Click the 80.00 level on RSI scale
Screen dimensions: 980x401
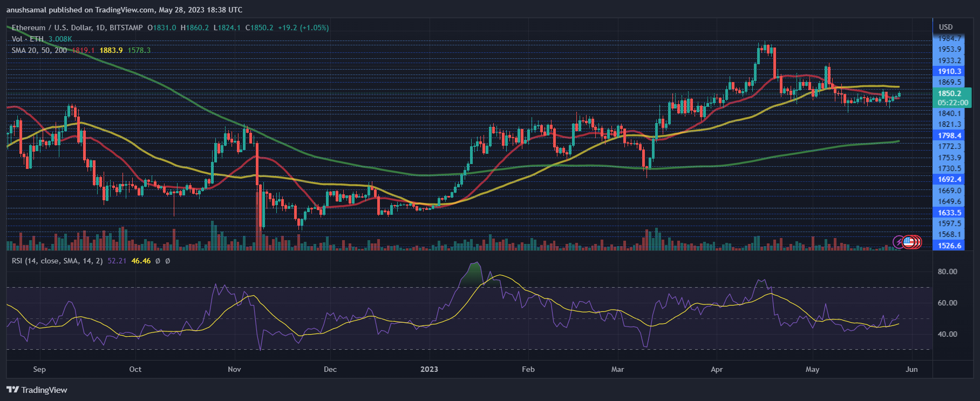pos(947,271)
